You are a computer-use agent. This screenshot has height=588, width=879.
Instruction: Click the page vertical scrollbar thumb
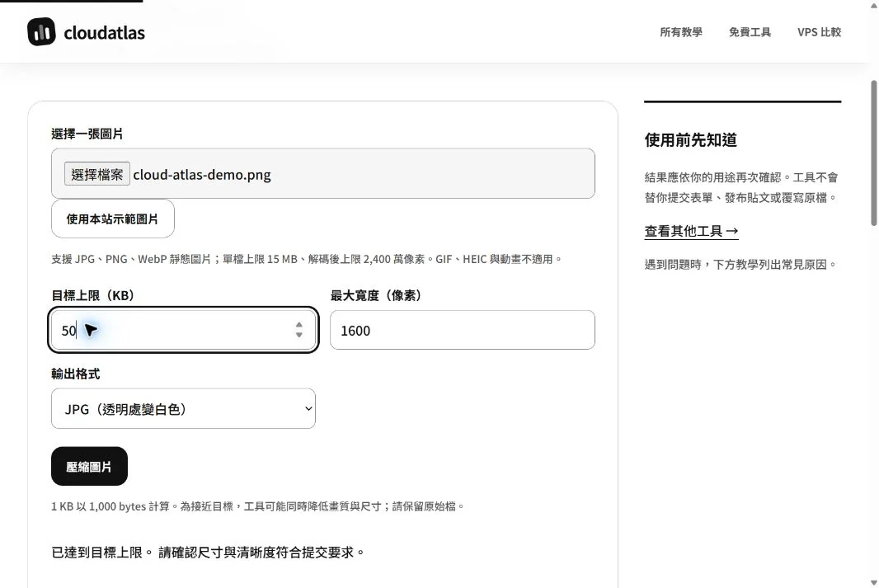pos(873,153)
